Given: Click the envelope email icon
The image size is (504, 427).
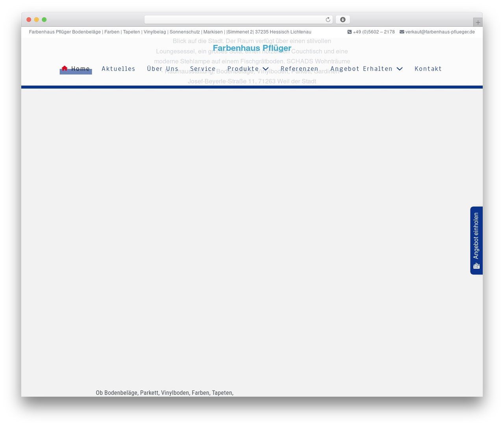Looking at the screenshot, I should click(402, 32).
